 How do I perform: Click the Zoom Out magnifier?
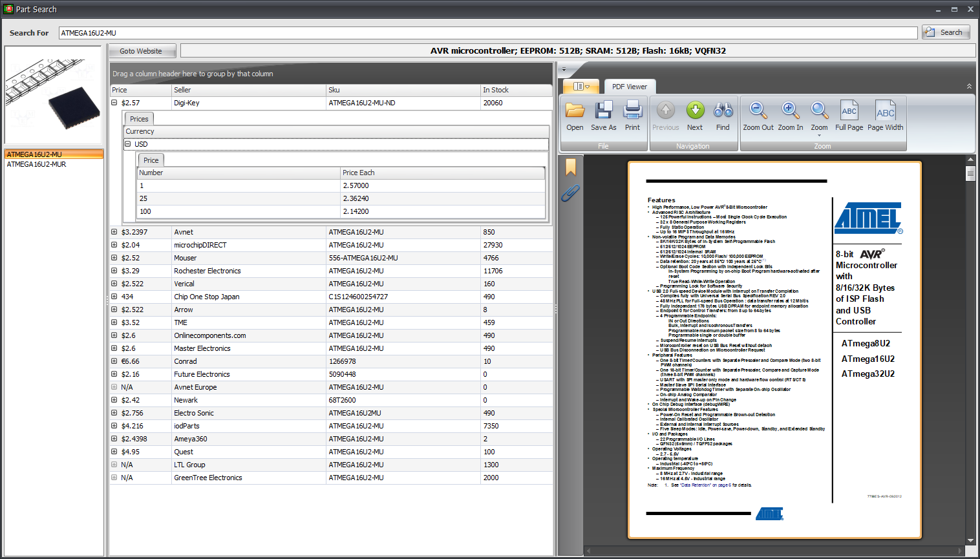pyautogui.click(x=758, y=116)
